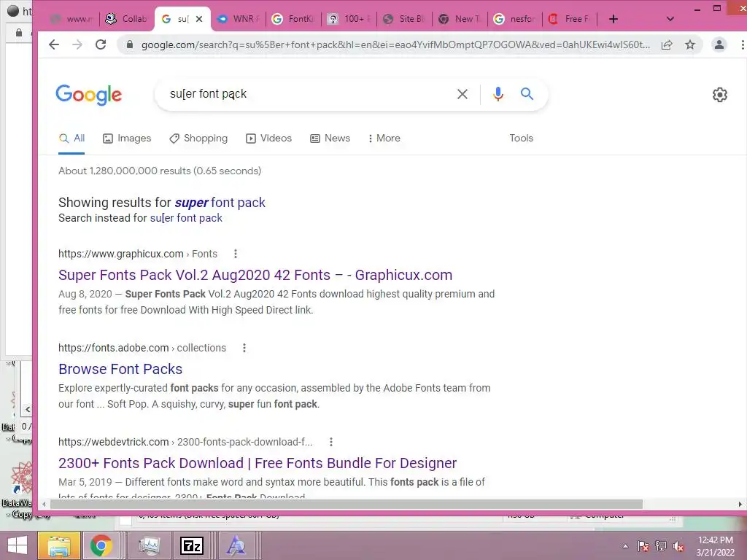Image resolution: width=747 pixels, height=560 pixels.
Task: Reload the Google results page
Action: (101, 44)
